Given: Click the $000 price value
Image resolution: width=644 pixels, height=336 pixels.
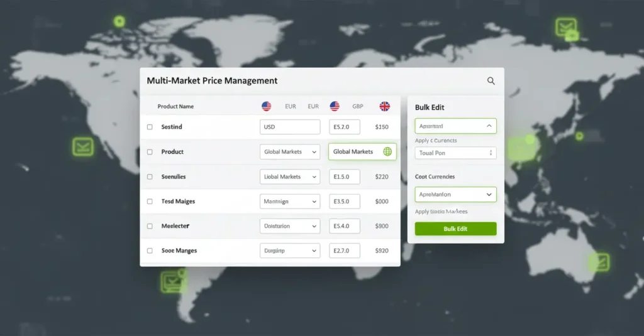Looking at the screenshot, I should click(382, 202).
